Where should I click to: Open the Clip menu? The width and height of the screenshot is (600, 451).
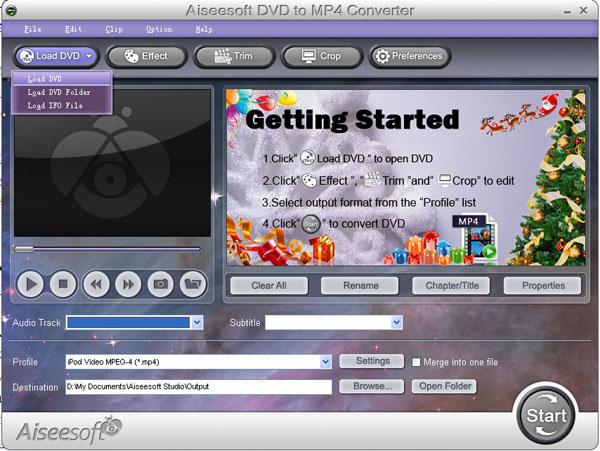pyautogui.click(x=114, y=29)
